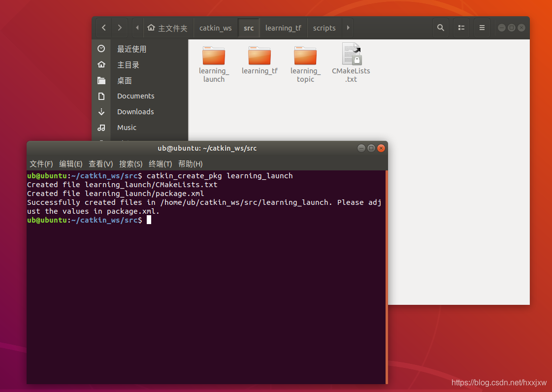Open the terminal 搜索(S) menu
The width and height of the screenshot is (552, 392).
coord(130,164)
